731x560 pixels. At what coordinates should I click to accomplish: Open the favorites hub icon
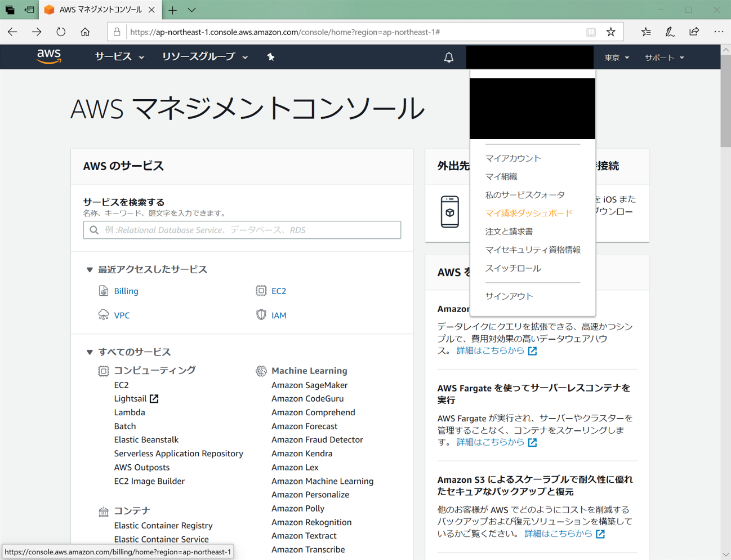pyautogui.click(x=646, y=32)
